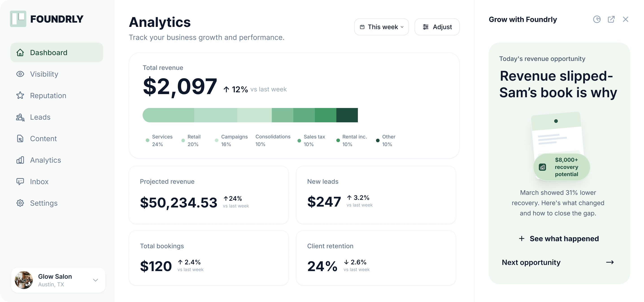Expand the Glow Salon account chevron
Image resolution: width=644 pixels, height=302 pixels.
[96, 280]
